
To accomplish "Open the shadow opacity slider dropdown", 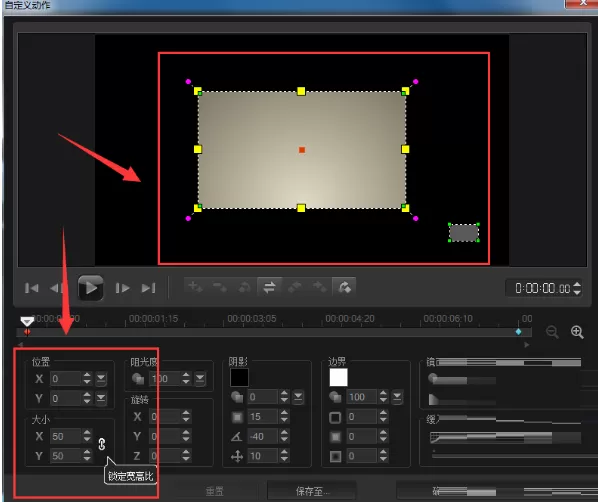I will (298, 397).
